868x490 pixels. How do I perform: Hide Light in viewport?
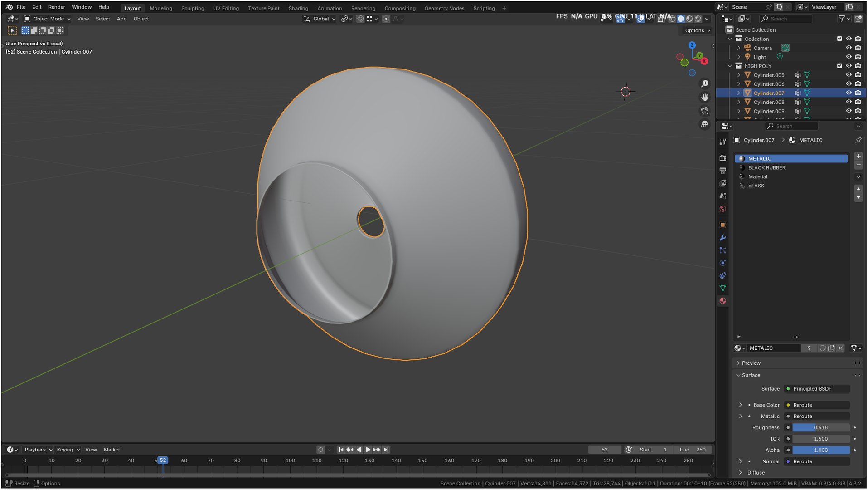tap(849, 57)
